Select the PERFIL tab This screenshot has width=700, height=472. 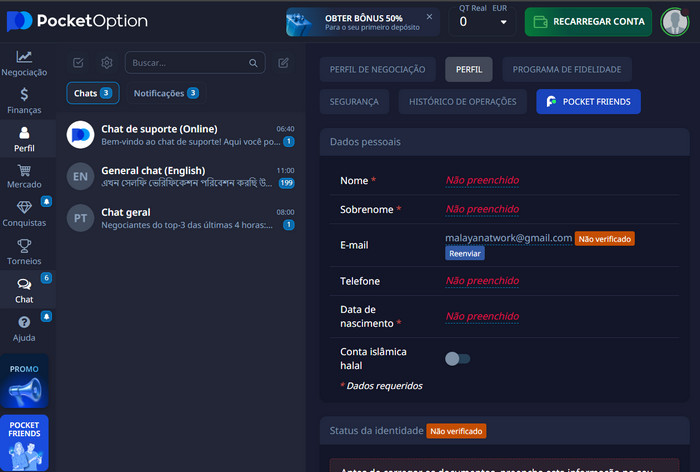[x=469, y=69]
